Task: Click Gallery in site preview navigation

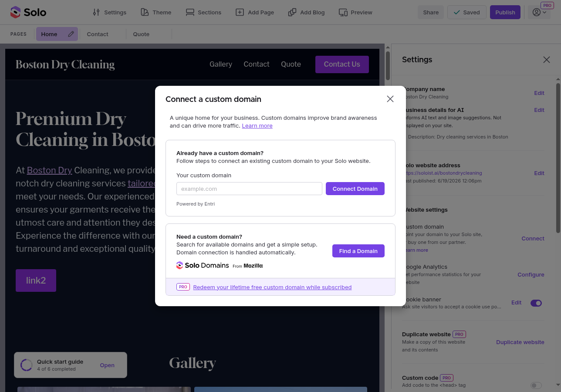Action: 221,64
